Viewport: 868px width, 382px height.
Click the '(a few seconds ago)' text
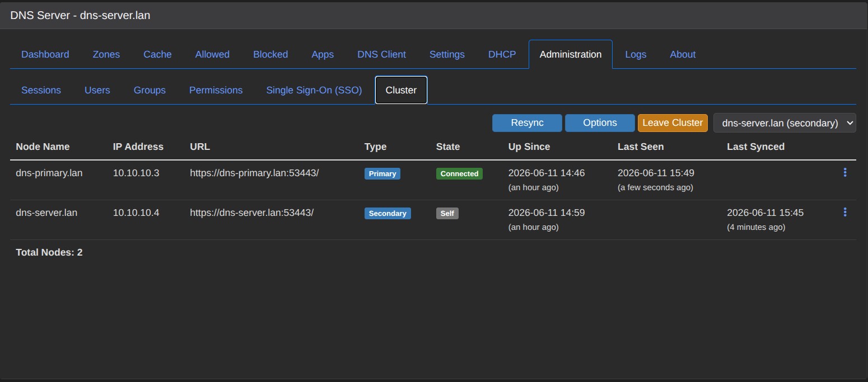(x=655, y=187)
